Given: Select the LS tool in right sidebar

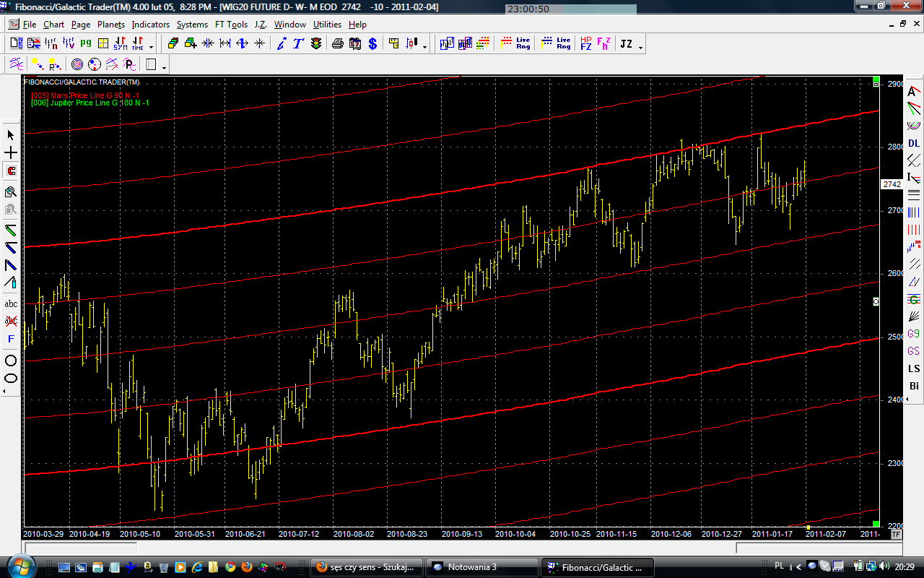Looking at the screenshot, I should pos(914,368).
